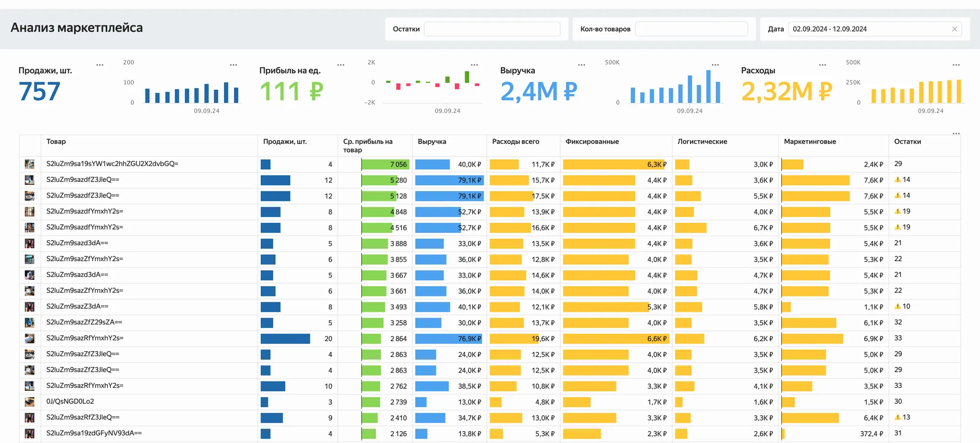Open the three-dot menu above the product table

(956, 133)
